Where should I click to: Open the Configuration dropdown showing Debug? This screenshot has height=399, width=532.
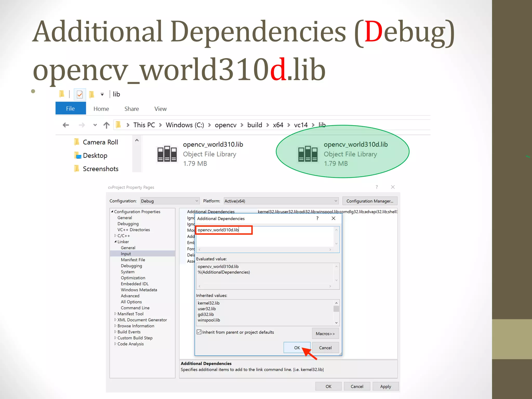tap(170, 201)
